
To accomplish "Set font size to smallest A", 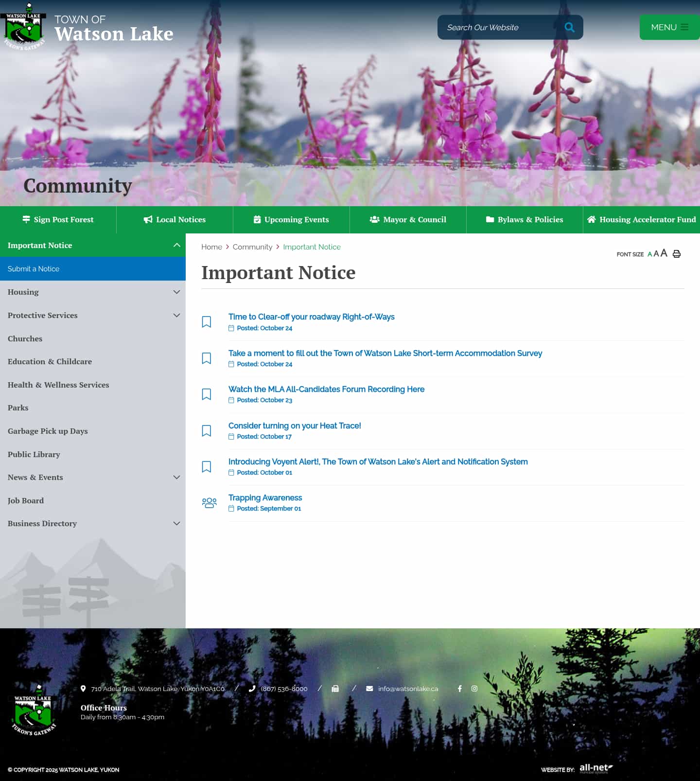I will [x=649, y=254].
